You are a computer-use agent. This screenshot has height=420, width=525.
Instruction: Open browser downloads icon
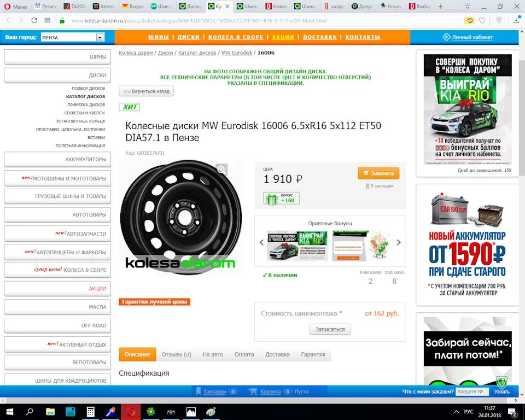click(x=516, y=20)
